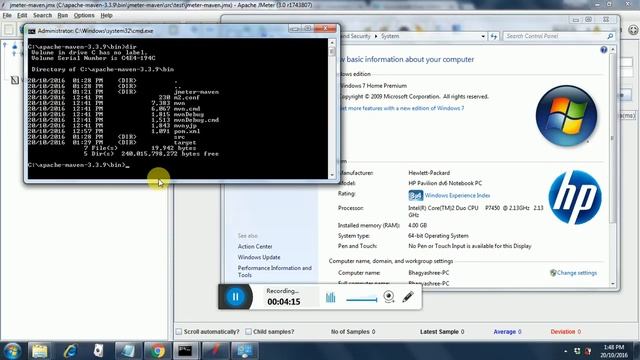
Task: Open JMeter Run menu
Action: (x=62, y=16)
